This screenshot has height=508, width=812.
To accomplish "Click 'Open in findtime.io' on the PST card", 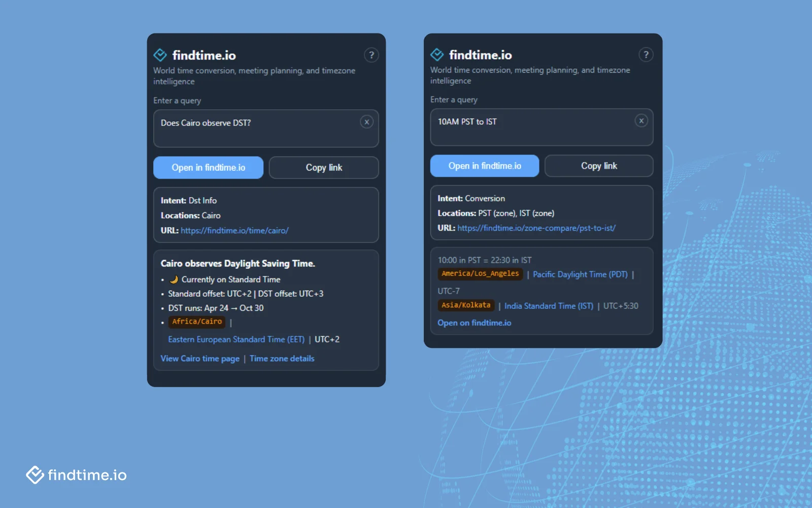I will pyautogui.click(x=484, y=166).
